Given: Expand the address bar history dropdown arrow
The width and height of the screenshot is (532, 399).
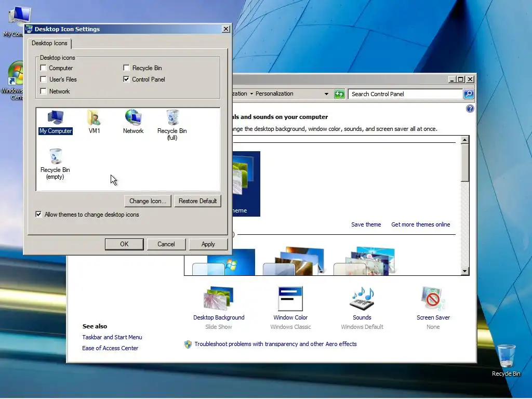Looking at the screenshot, I should (326, 94).
